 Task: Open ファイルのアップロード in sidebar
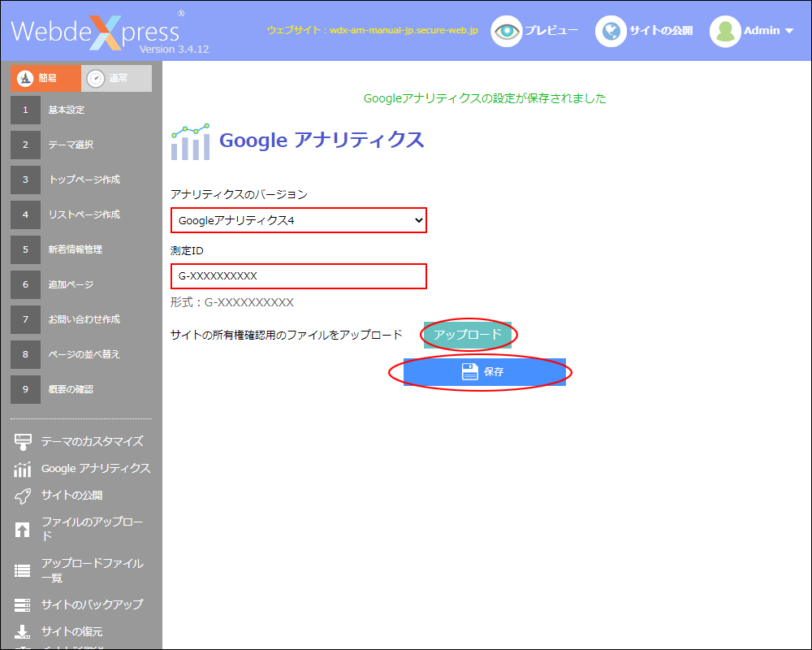(93, 529)
